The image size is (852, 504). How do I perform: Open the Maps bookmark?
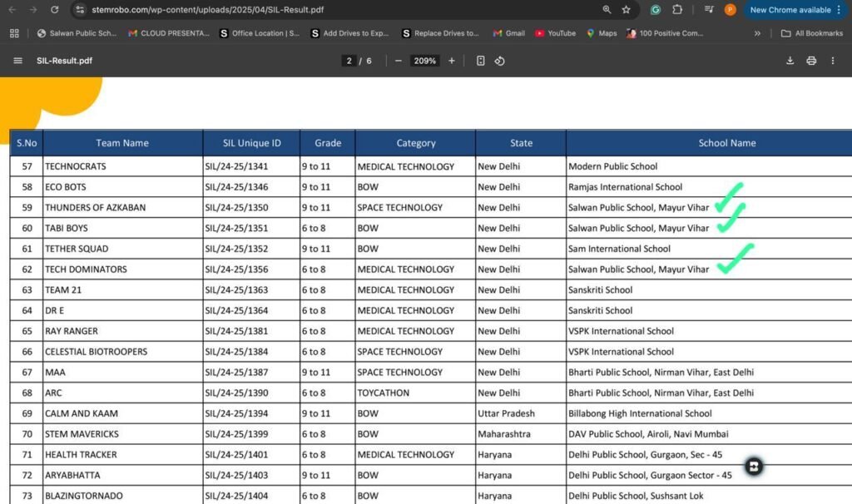tap(602, 33)
